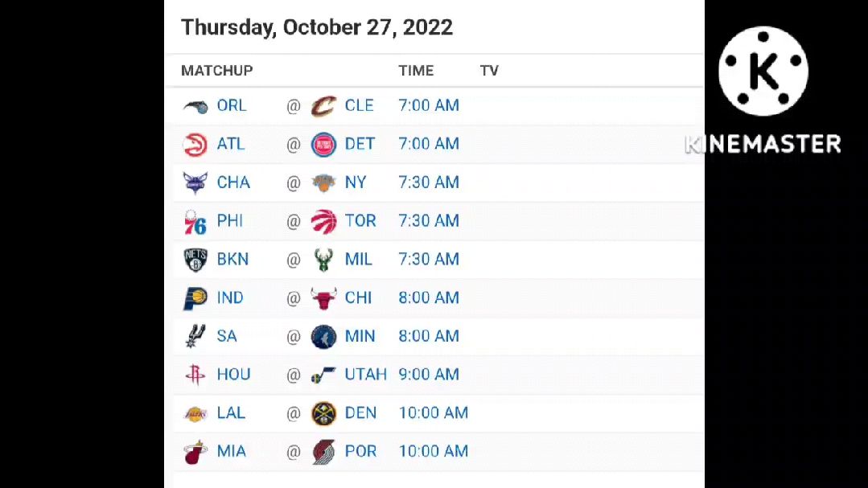This screenshot has height=488, width=868.
Task: Click the MATCHUP column header
Action: click(217, 71)
